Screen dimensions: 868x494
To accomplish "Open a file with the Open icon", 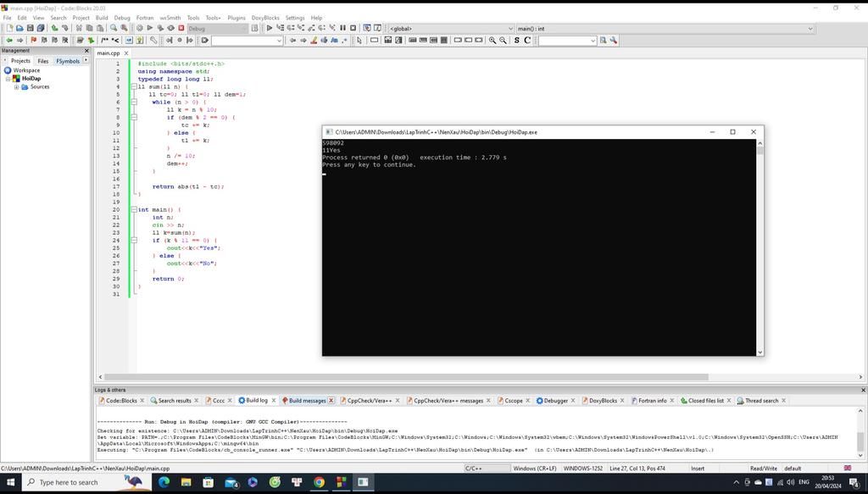I will click(x=19, y=28).
